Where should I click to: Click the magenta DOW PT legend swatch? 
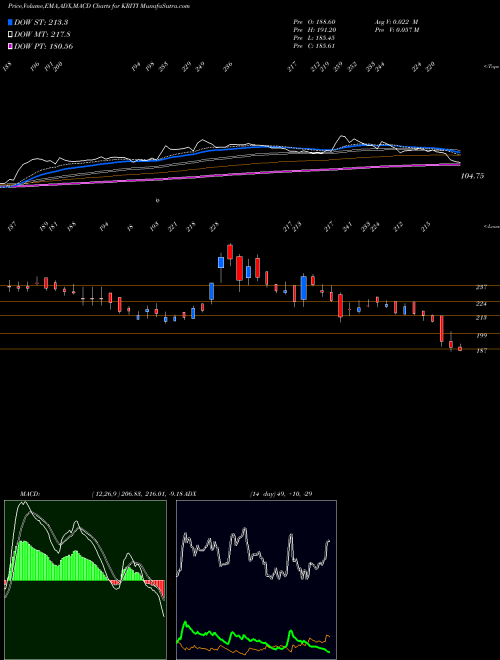click(x=10, y=46)
